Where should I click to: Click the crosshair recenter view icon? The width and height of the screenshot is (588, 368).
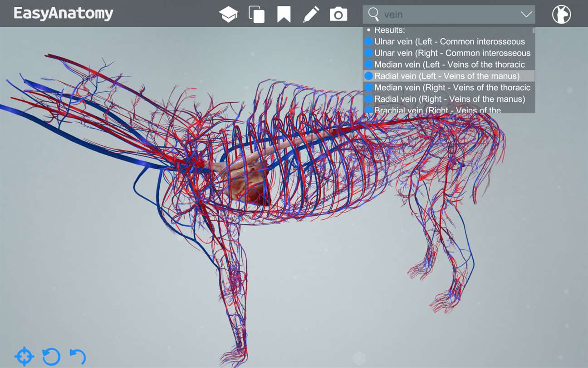pyautogui.click(x=24, y=357)
